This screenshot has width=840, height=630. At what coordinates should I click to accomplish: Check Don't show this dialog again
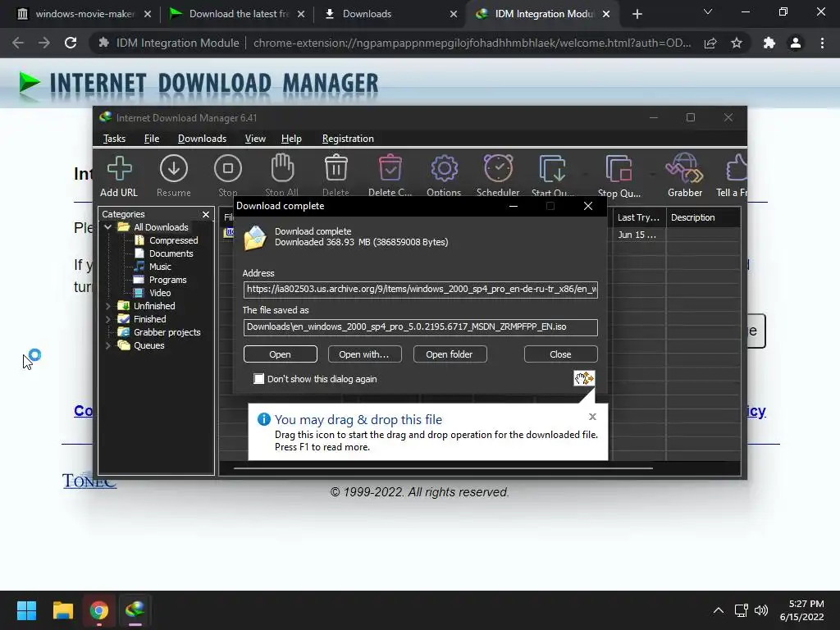point(258,379)
